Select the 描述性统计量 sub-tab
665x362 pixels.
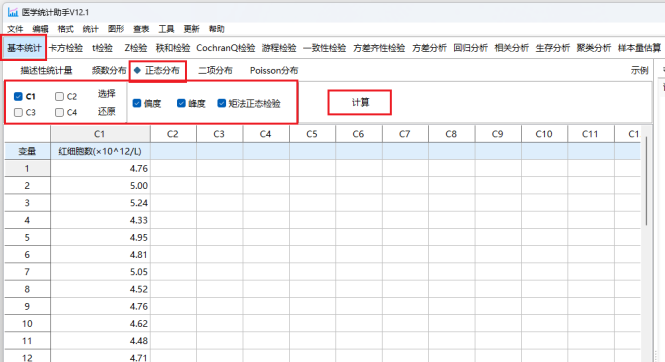point(46,70)
